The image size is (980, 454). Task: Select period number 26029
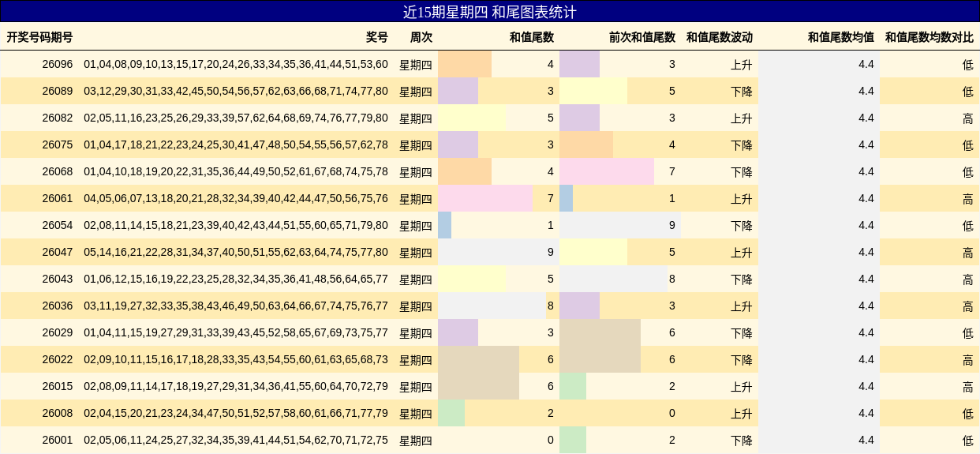[x=58, y=332]
